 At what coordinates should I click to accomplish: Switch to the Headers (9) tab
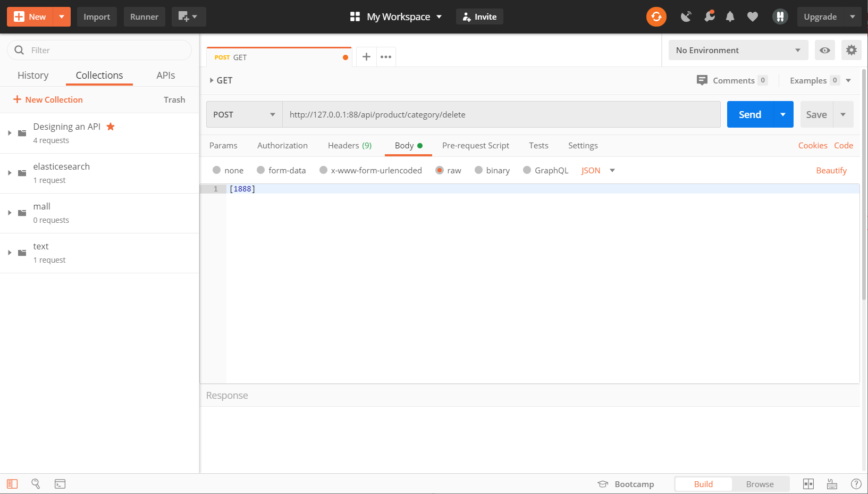tap(350, 146)
